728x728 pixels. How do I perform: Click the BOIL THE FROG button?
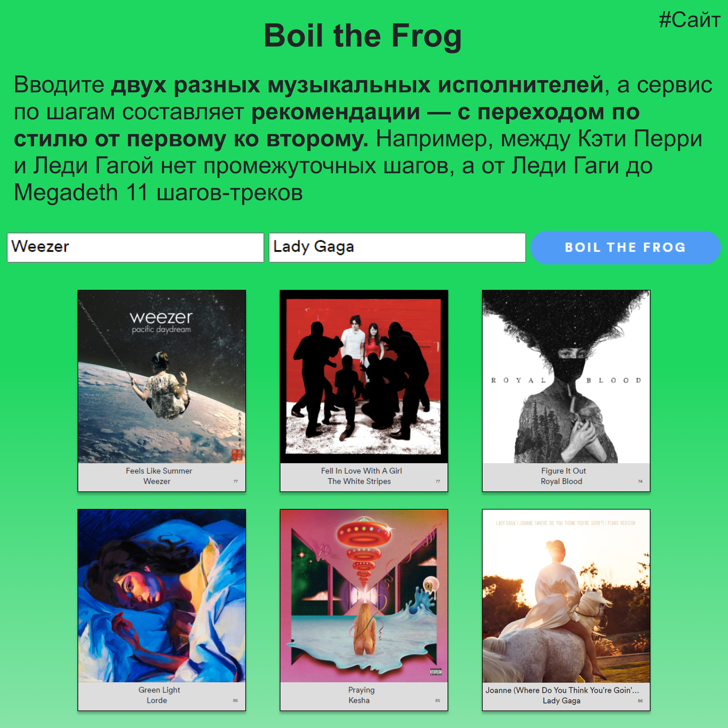pyautogui.click(x=626, y=247)
